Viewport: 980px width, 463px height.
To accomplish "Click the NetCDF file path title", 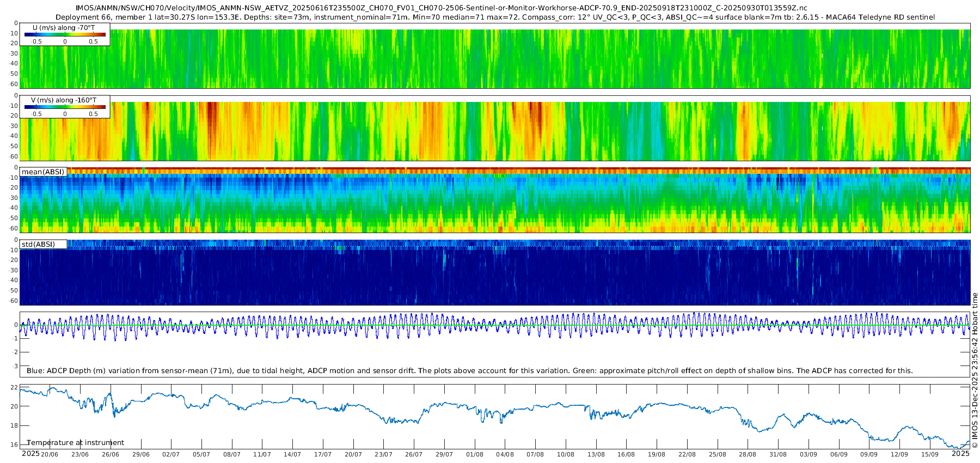I will [441, 8].
